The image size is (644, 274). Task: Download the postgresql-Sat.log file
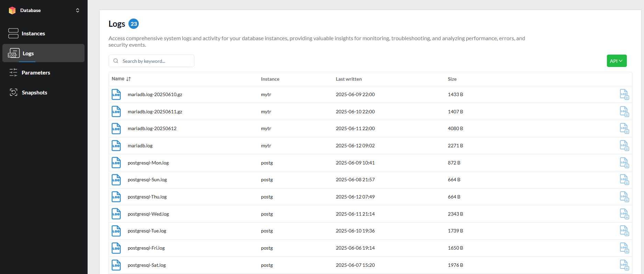coord(624,265)
